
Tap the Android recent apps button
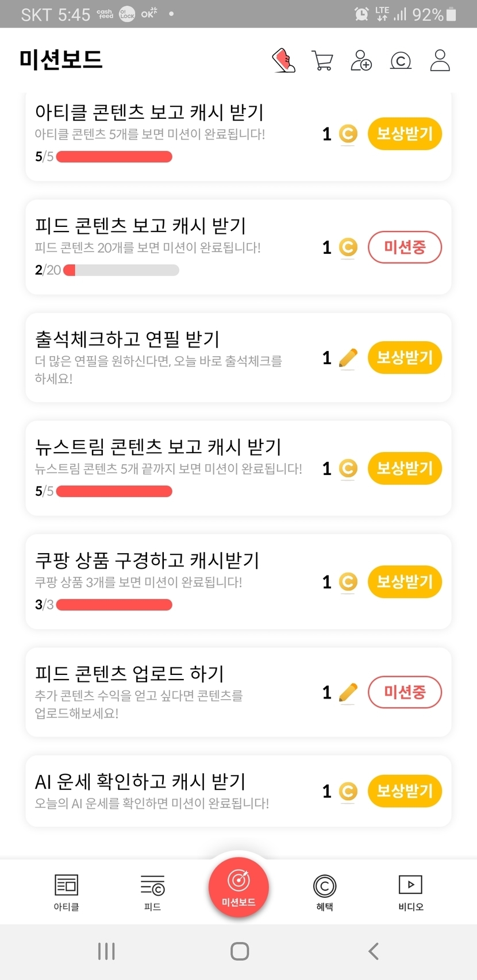[x=106, y=951]
